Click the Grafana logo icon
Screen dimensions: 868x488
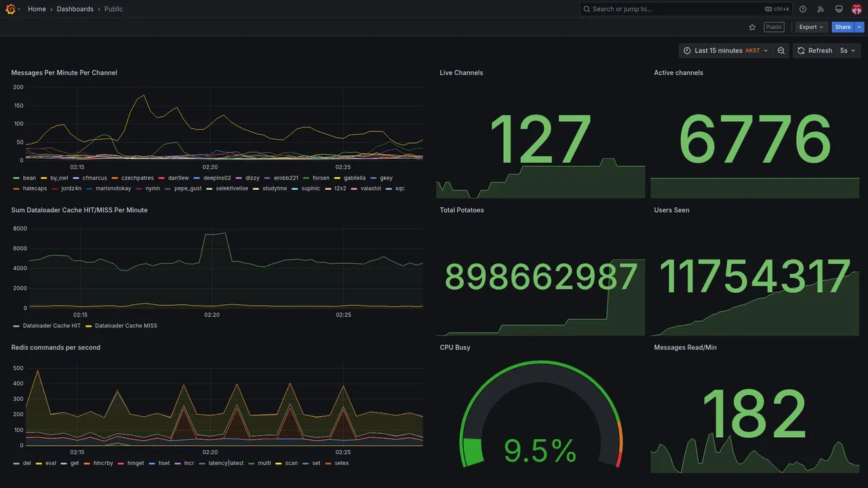[10, 9]
